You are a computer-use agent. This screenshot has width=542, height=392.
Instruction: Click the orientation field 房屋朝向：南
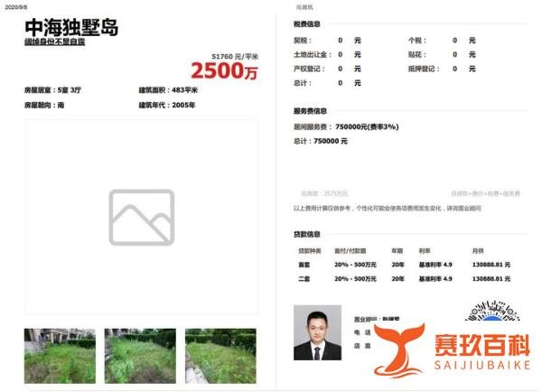pos(44,105)
